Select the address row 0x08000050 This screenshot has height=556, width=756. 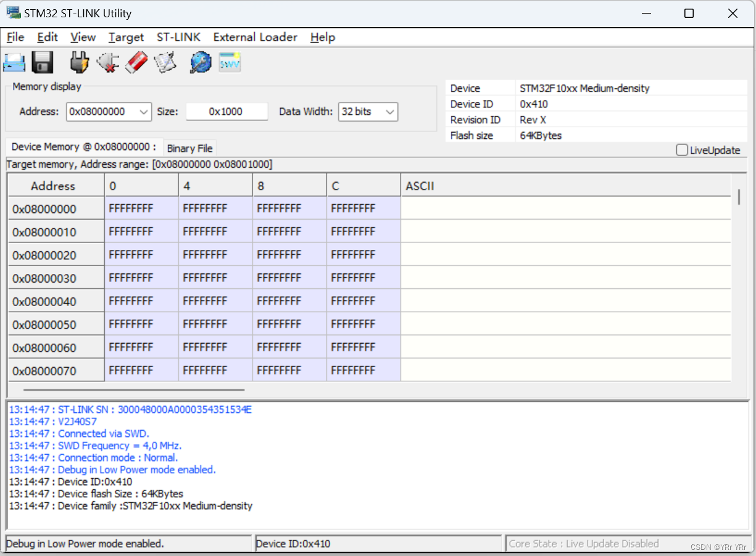[x=56, y=325]
